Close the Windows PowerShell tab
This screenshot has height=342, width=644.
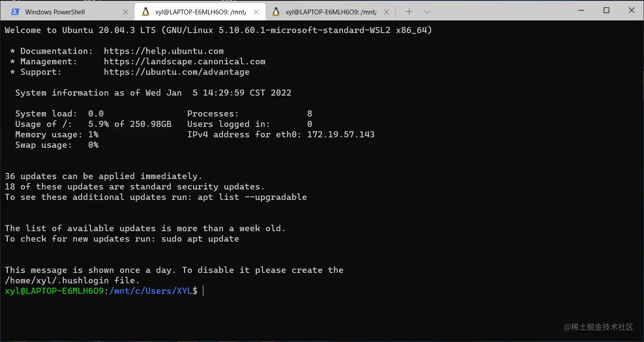[126, 12]
